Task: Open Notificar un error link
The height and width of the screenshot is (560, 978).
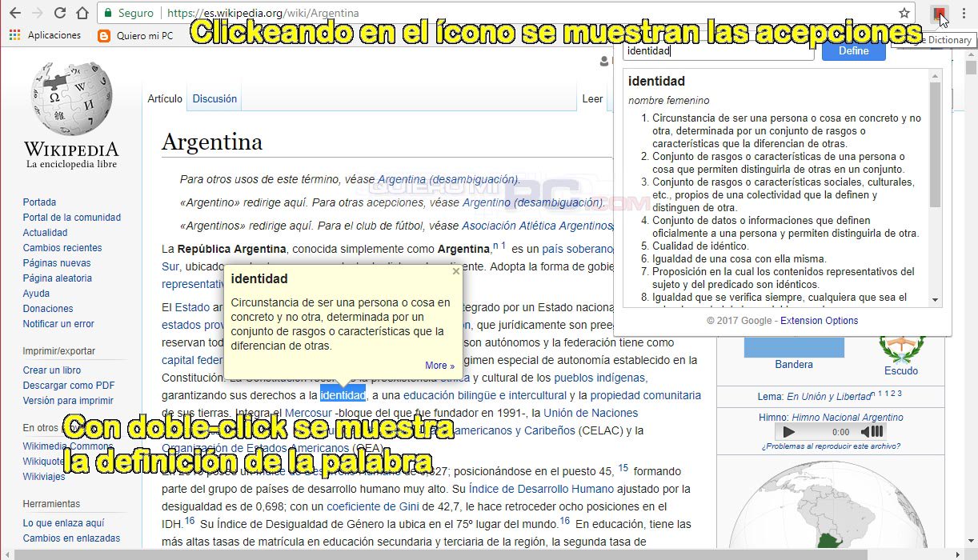Action: pyautogui.click(x=58, y=324)
